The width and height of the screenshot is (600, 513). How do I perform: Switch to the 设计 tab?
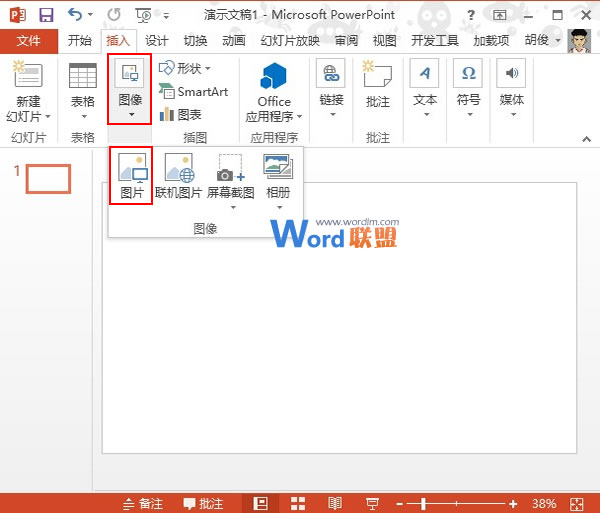point(157,41)
